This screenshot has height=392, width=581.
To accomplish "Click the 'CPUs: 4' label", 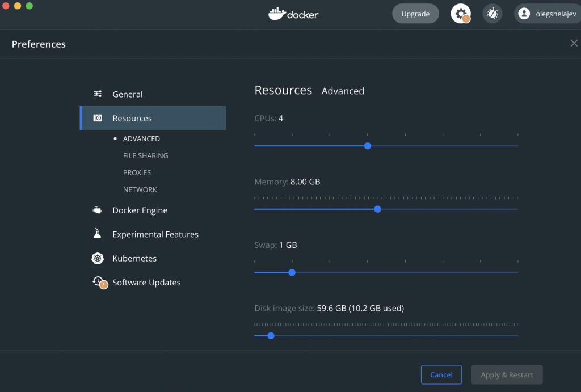I will [268, 118].
